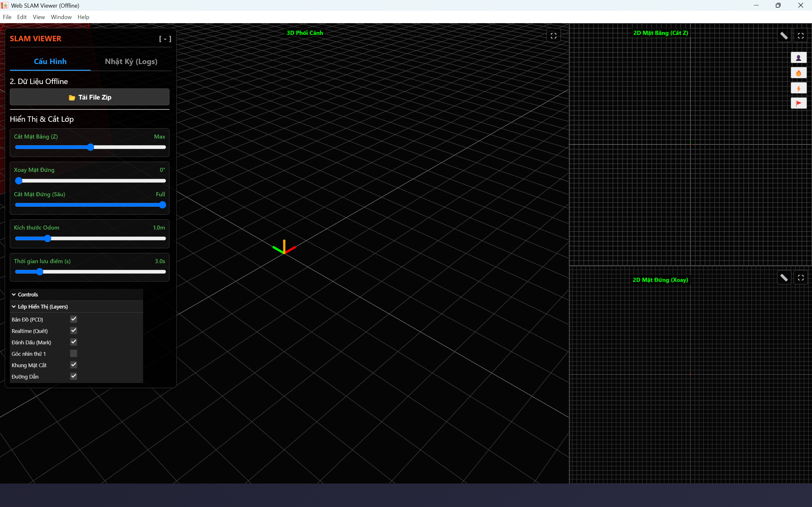The image size is (812, 507).
Task: Click the 'Hiển Thị & Cắt Lớp' heading
Action: pos(42,119)
